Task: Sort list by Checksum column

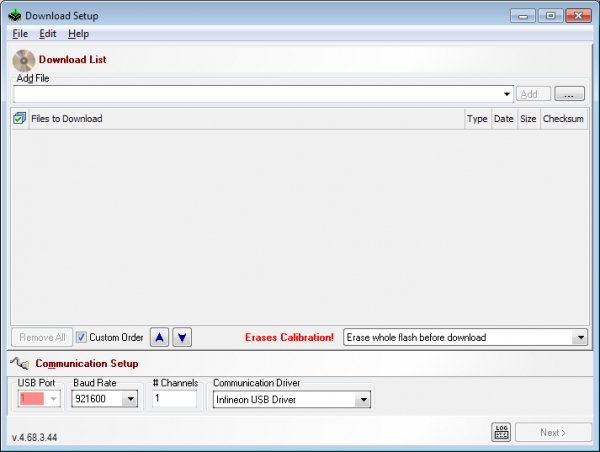Action: pos(564,119)
